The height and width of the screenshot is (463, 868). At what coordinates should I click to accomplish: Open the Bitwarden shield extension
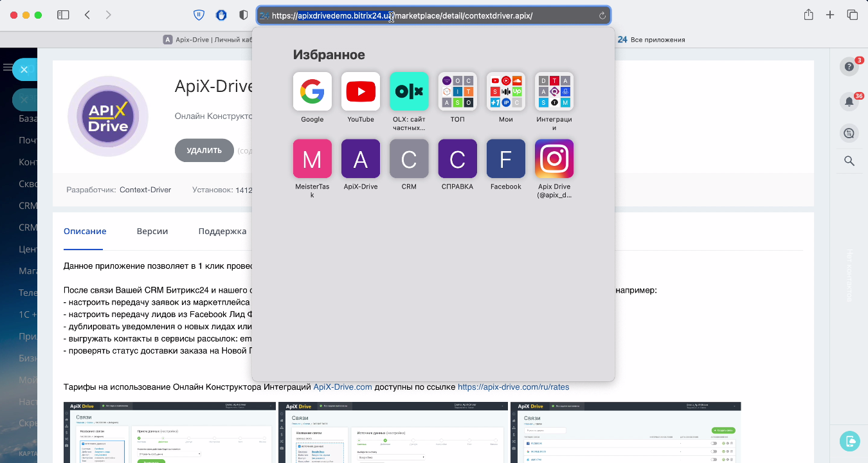click(199, 15)
